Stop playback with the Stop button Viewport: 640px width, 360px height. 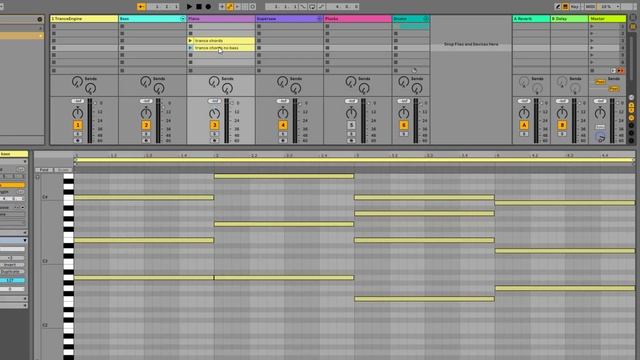click(199, 7)
